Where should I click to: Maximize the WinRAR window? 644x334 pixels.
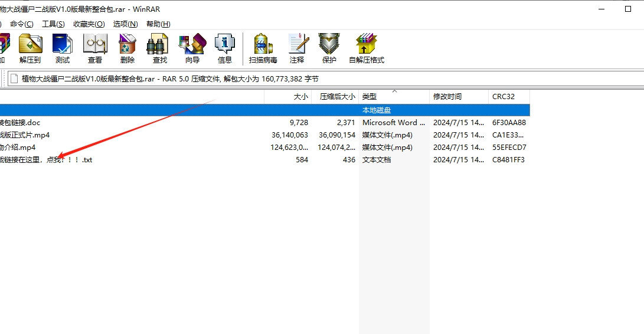point(627,9)
